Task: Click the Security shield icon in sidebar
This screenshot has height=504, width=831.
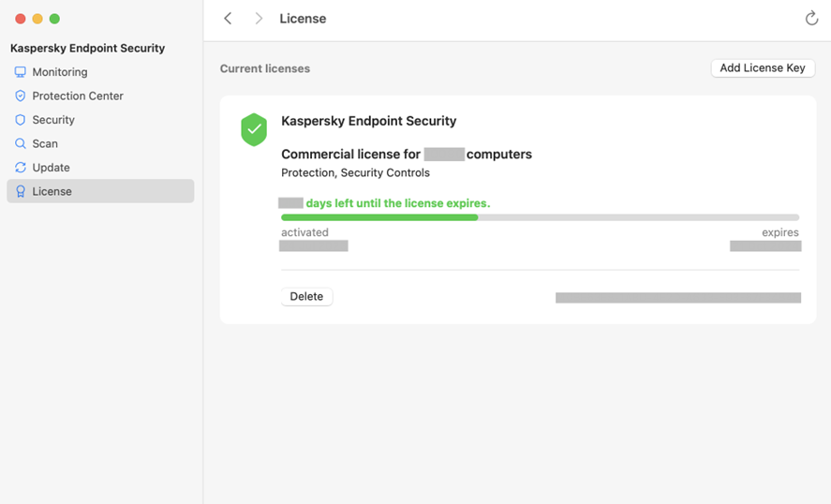Action: pos(21,120)
